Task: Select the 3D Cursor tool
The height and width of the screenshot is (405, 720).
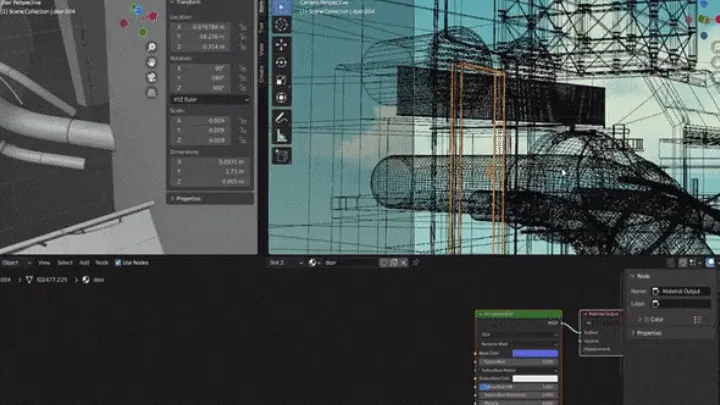Action: coord(281,25)
